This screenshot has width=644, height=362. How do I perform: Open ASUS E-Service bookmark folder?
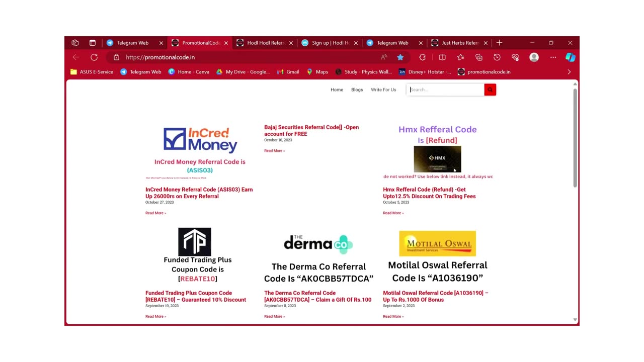pyautogui.click(x=92, y=72)
